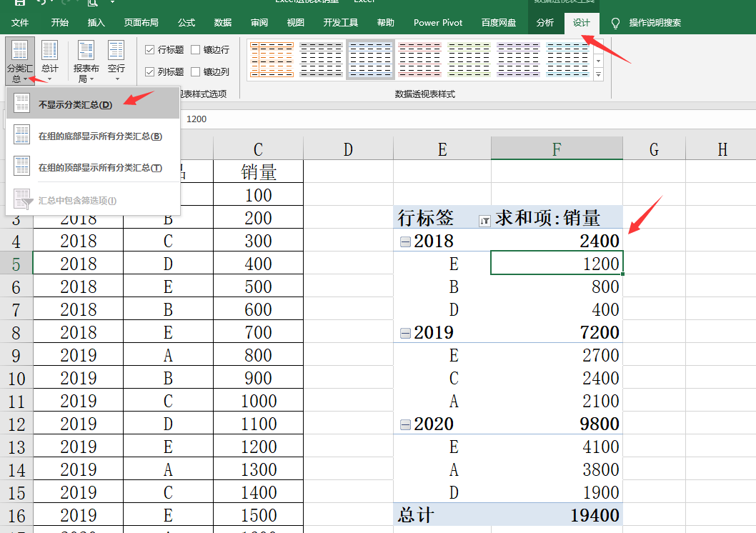This screenshot has height=533, width=756.
Task: Switch to the Power Pivot tab
Action: [x=438, y=23]
